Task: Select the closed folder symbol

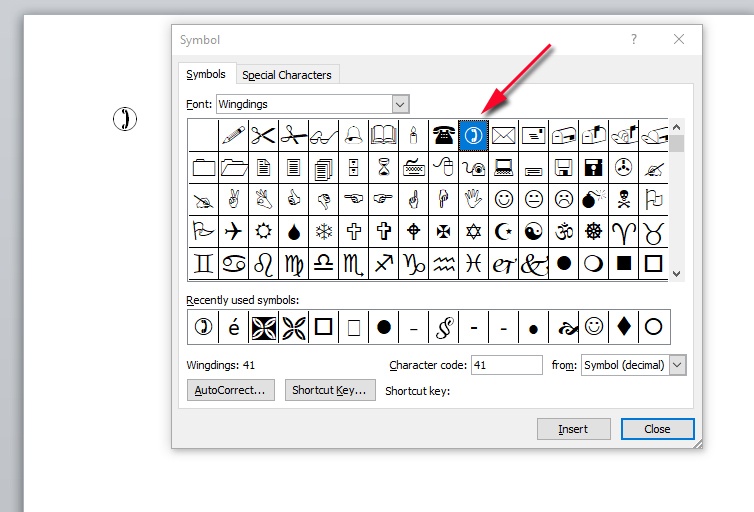Action: point(203,168)
